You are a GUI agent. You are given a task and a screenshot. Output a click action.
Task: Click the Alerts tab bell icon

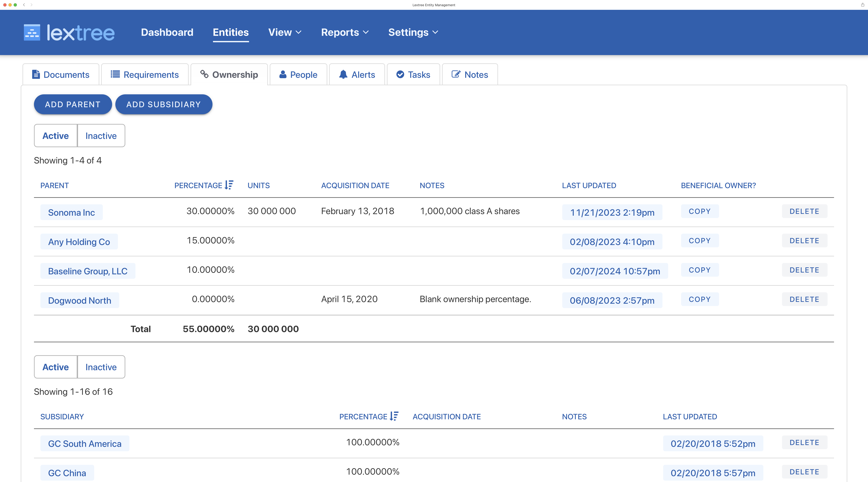pyautogui.click(x=343, y=74)
